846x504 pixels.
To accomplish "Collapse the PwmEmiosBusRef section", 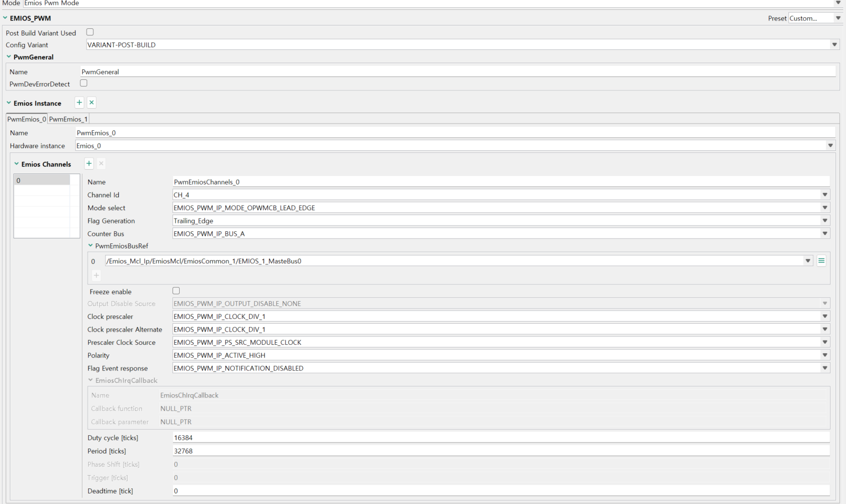I will click(90, 246).
